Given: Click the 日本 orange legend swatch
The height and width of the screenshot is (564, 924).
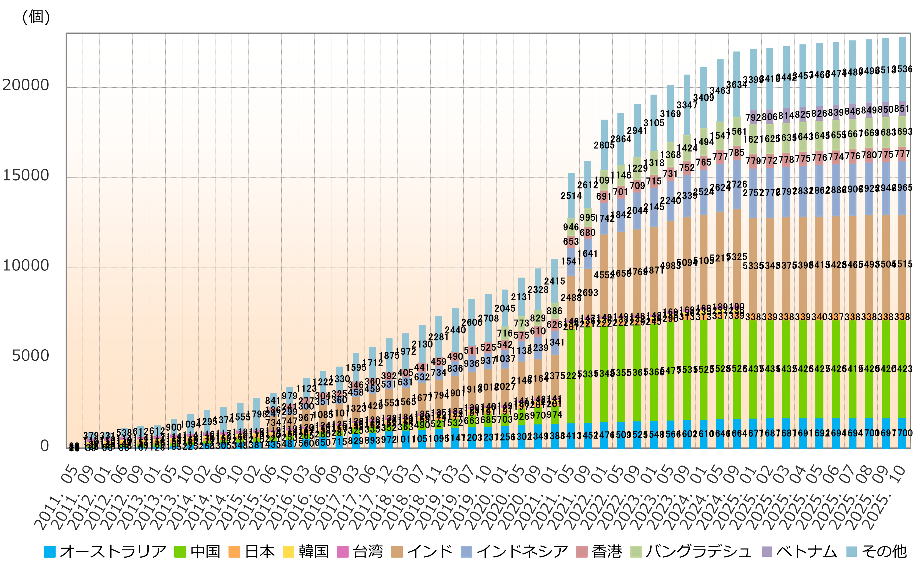Looking at the screenshot, I should tap(234, 551).
